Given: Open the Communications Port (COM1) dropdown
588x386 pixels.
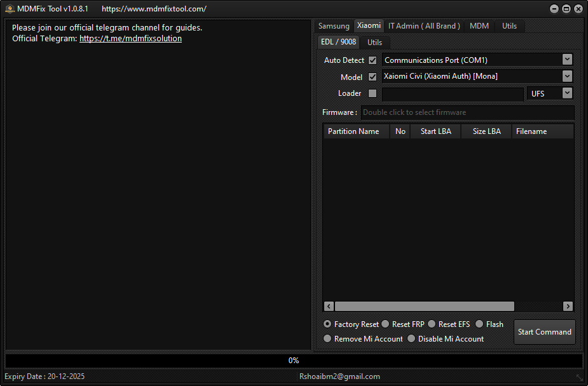Looking at the screenshot, I should pyautogui.click(x=566, y=60).
